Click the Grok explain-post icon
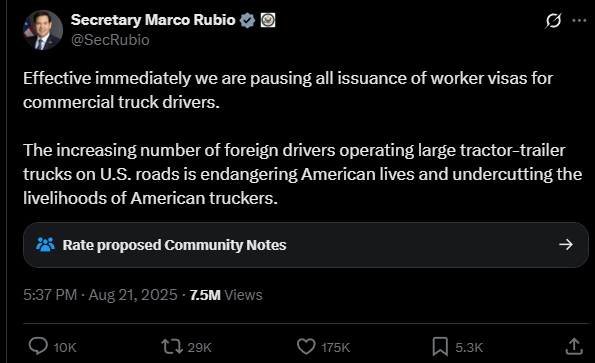 (x=553, y=20)
